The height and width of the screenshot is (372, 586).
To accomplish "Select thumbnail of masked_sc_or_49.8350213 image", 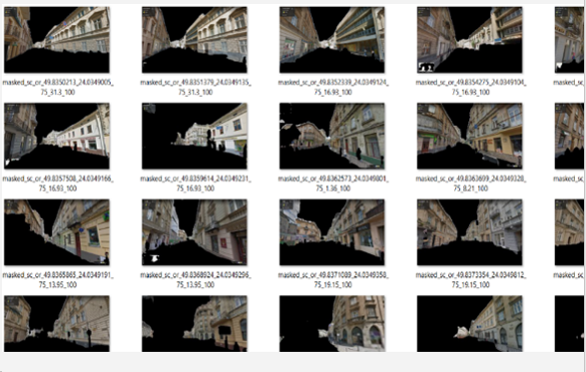I will point(57,40).
